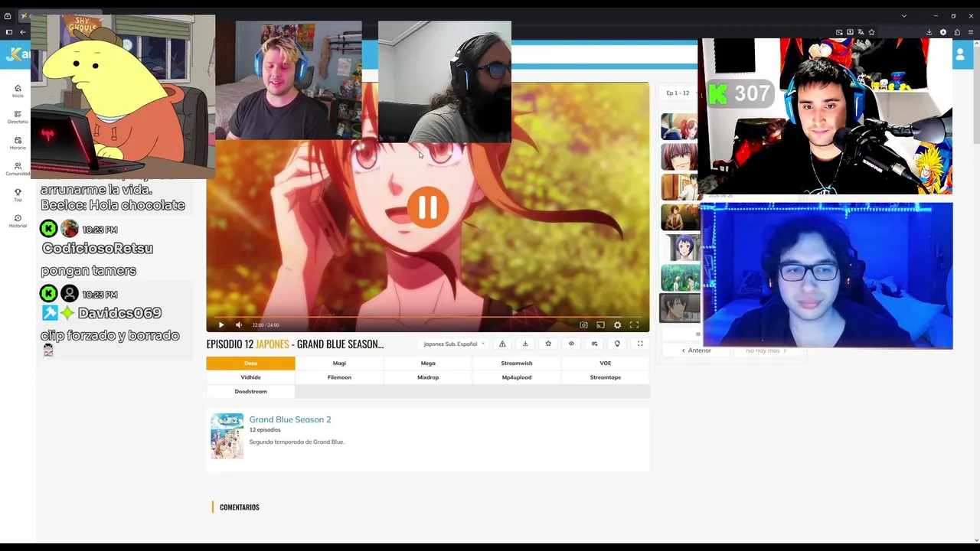
Task: Open the Comunidad section in sidebar
Action: 18,169
